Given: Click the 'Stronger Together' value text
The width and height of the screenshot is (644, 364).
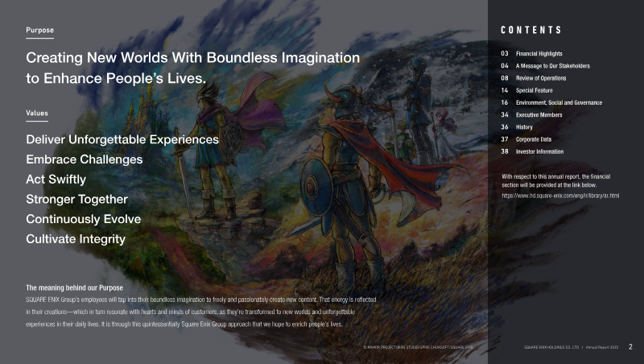Looking at the screenshot, I should [77, 198].
